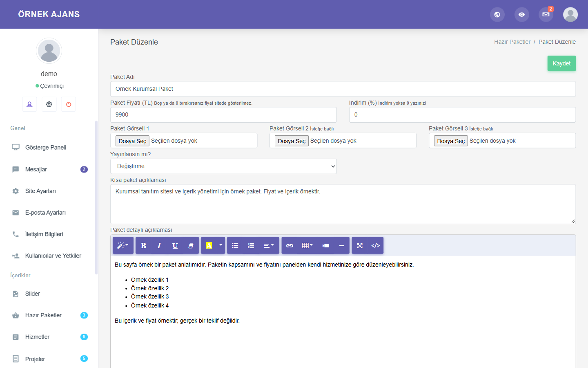Insert an unordered bullet list
Viewport: 588px width, 368px height.
(x=235, y=245)
